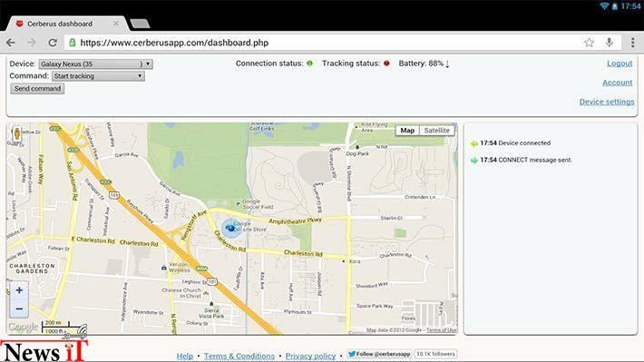Image resolution: width=644 pixels, height=362 pixels.
Task: Click the URL address bar field
Action: click(x=325, y=43)
